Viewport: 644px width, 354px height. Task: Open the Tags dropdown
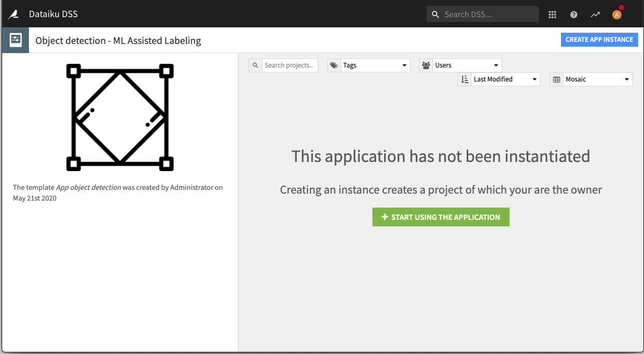(x=376, y=65)
